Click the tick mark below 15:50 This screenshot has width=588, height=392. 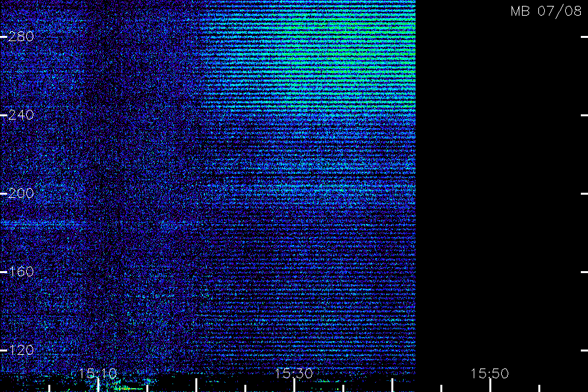point(490,385)
